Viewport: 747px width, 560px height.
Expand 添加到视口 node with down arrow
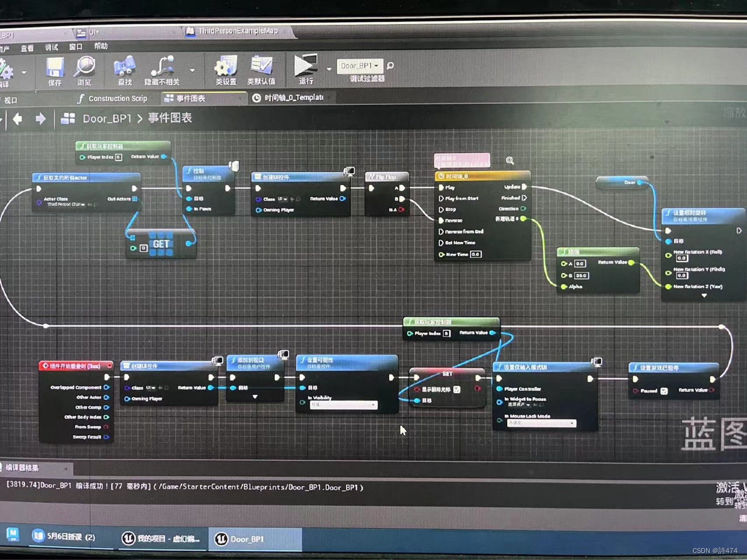(255, 397)
